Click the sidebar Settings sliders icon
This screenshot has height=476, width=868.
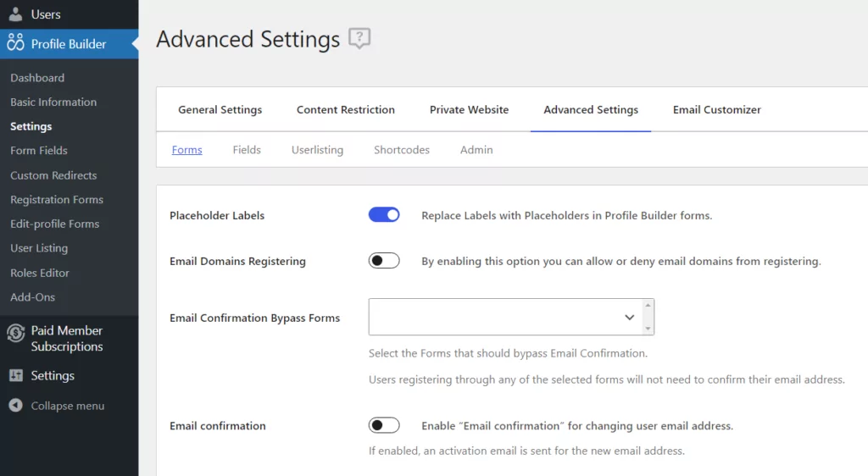coord(16,376)
